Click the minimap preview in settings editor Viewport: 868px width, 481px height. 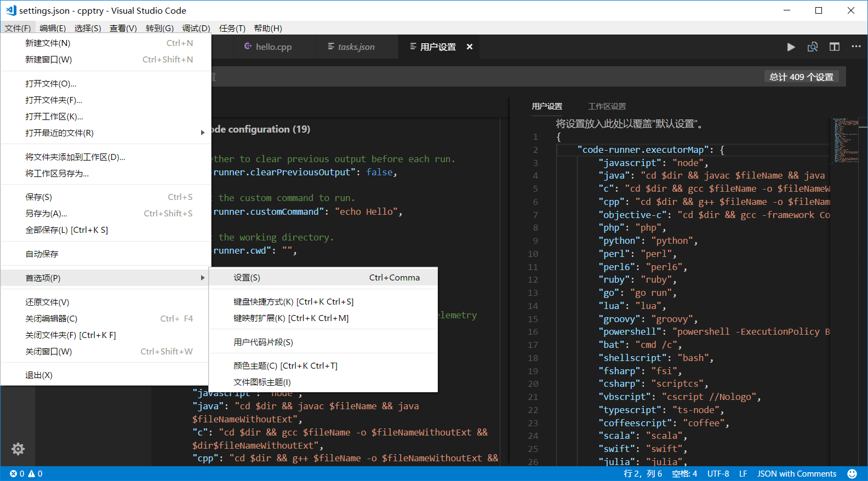coord(846,140)
